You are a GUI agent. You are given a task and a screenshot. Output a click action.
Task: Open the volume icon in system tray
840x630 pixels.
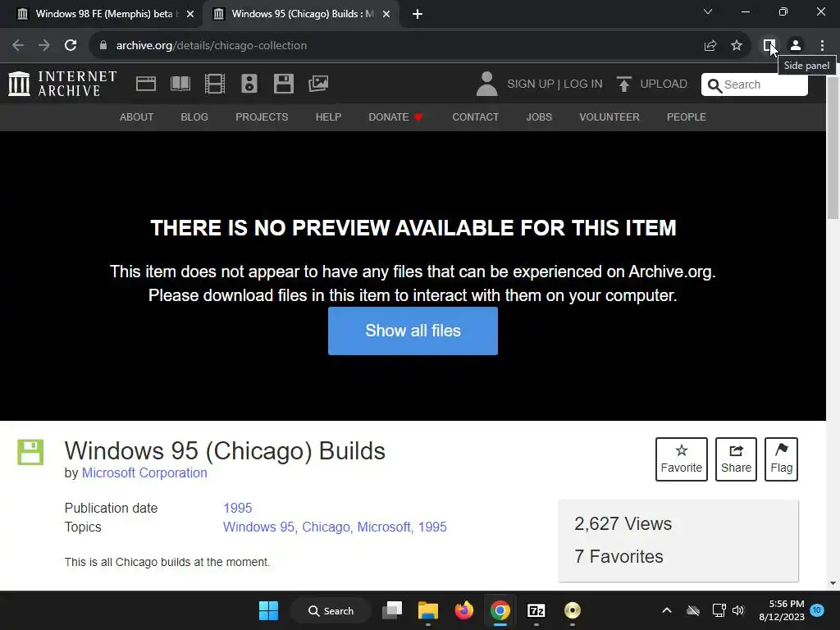tap(738, 610)
